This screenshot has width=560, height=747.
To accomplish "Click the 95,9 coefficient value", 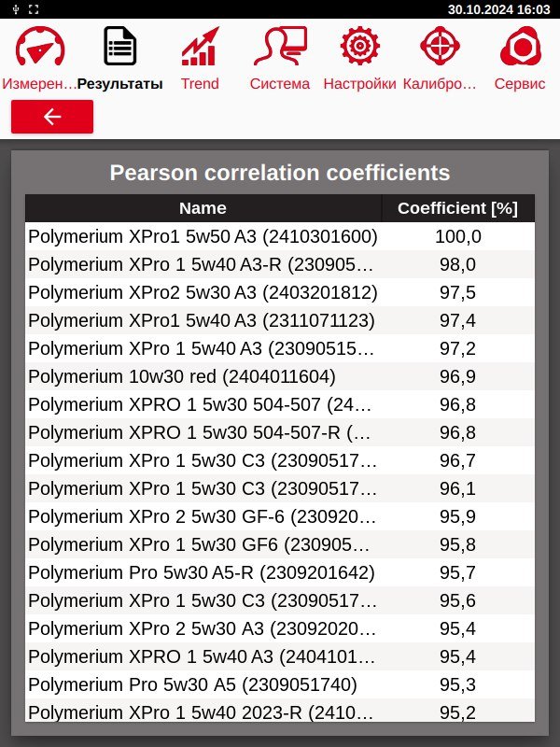I will 458,516.
